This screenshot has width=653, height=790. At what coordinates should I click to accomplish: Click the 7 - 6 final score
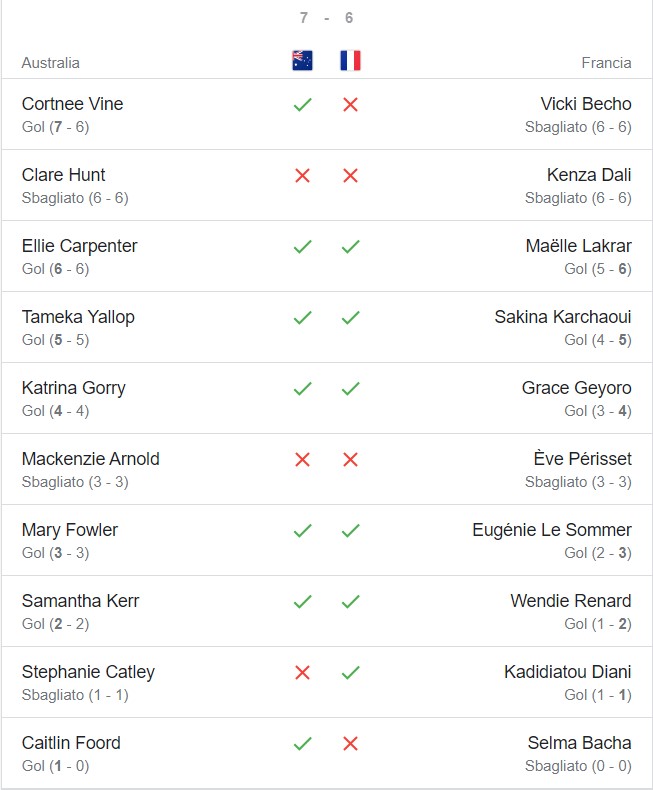click(326, 18)
